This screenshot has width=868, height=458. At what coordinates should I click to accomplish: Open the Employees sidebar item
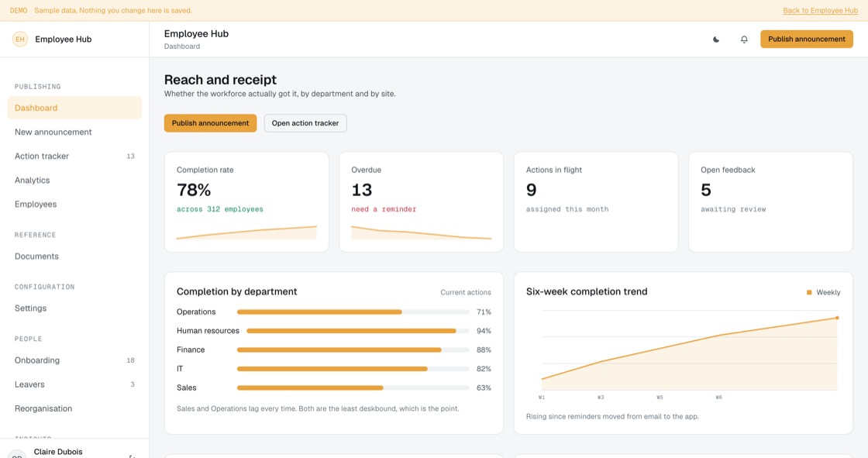tap(74, 205)
